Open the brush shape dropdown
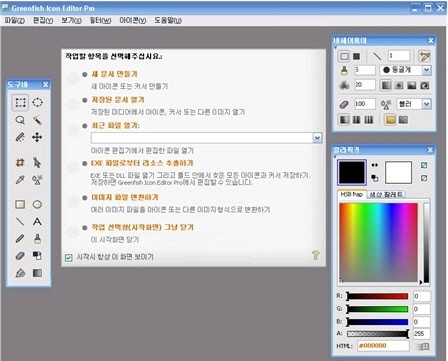Screen dimensions: 448x361 [x=426, y=70]
